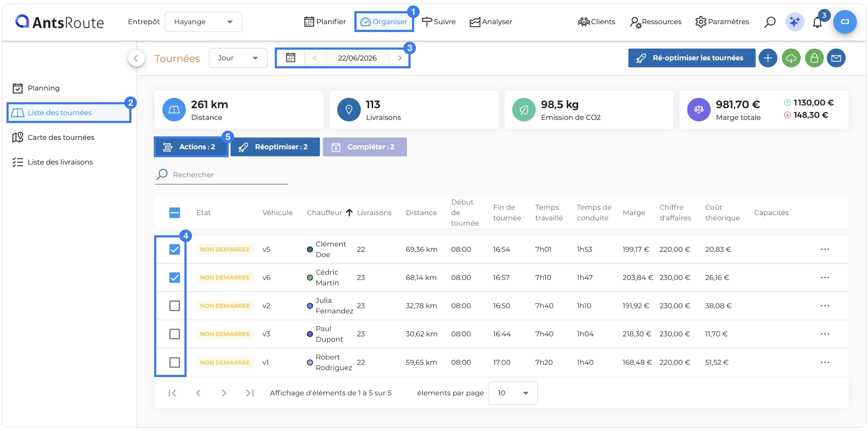
Task: Click the notification bell icon
Action: [x=817, y=22]
